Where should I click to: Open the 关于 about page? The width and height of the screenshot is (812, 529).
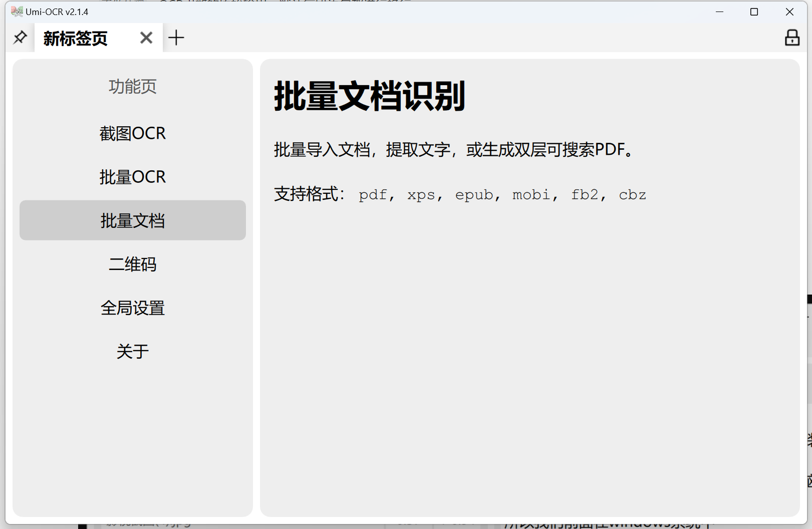coord(133,351)
